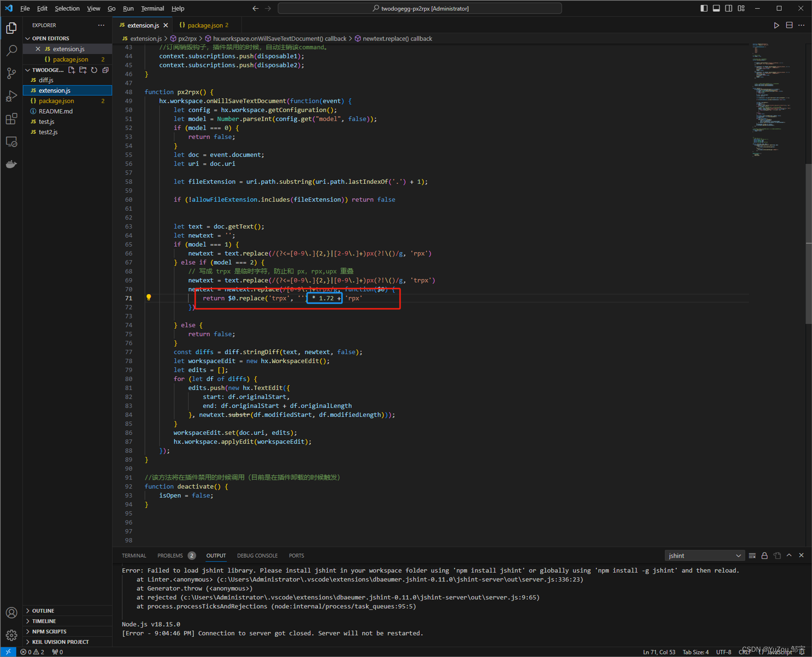Screen dimensions: 812x657
Task: Switch to the Debug Console tab
Action: [x=257, y=556]
